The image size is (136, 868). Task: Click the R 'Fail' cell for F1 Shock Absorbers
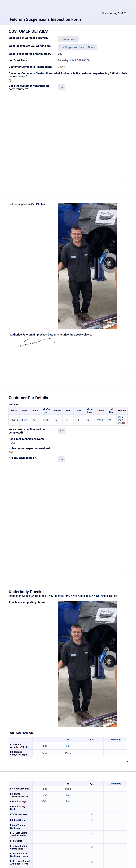coord(68,746)
